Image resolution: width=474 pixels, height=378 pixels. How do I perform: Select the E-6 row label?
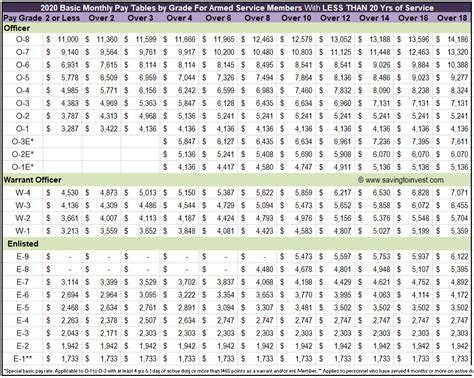(23, 295)
